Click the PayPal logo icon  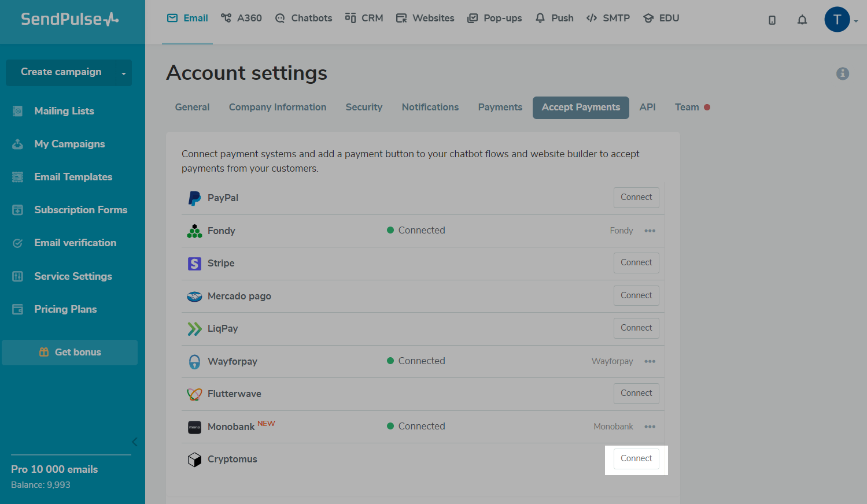(194, 198)
